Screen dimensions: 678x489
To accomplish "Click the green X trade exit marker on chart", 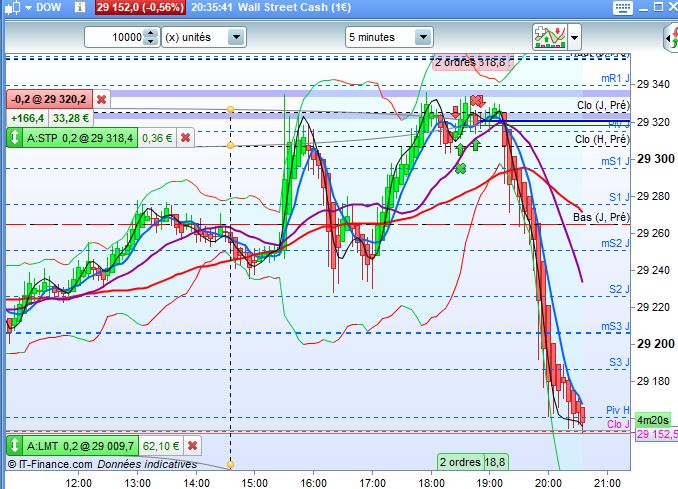I will tap(461, 168).
